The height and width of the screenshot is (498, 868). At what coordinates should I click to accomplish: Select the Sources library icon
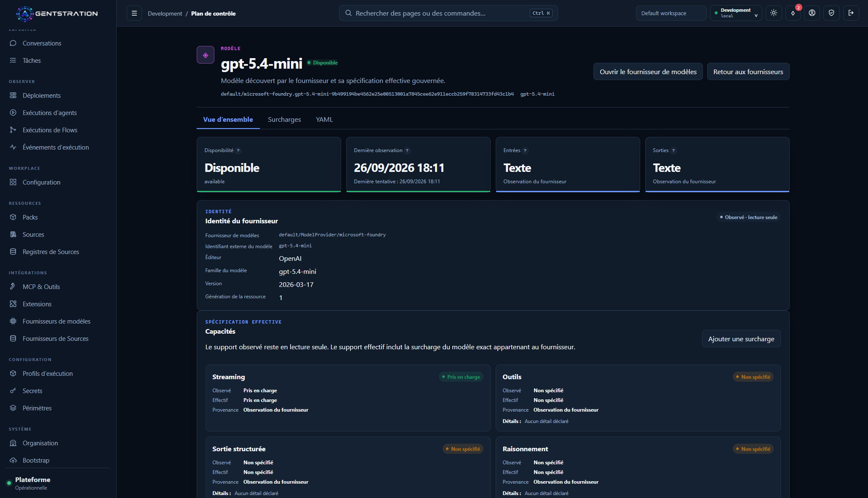click(x=13, y=235)
